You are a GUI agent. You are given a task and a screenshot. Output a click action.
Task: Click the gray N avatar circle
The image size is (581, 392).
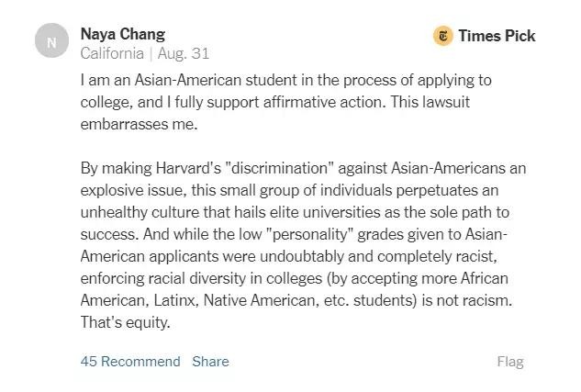[x=50, y=41]
